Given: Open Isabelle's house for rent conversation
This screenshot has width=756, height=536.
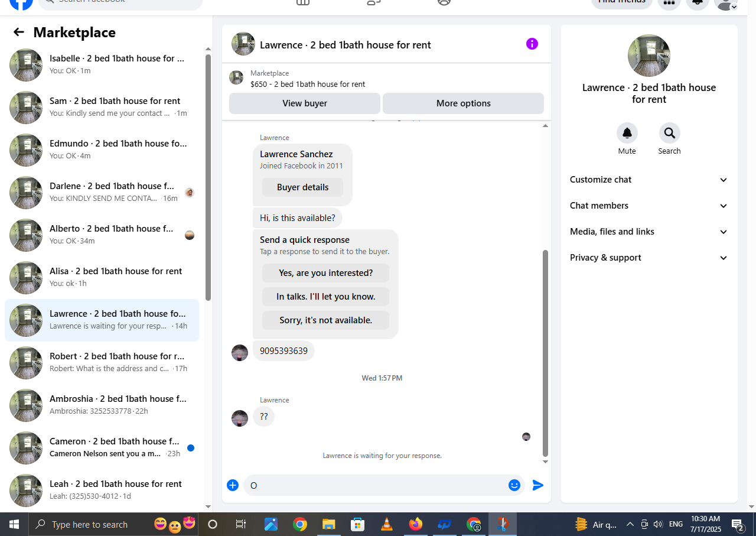Looking at the screenshot, I should [x=102, y=65].
